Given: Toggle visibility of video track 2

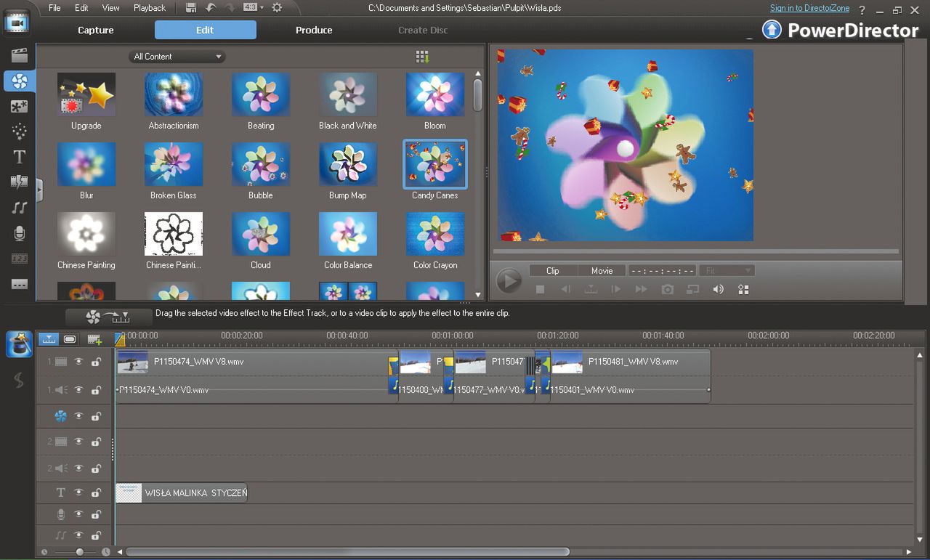Looking at the screenshot, I should (78, 442).
